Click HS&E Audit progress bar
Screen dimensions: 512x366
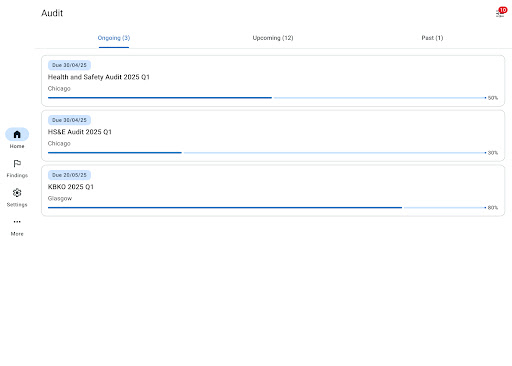coord(267,153)
